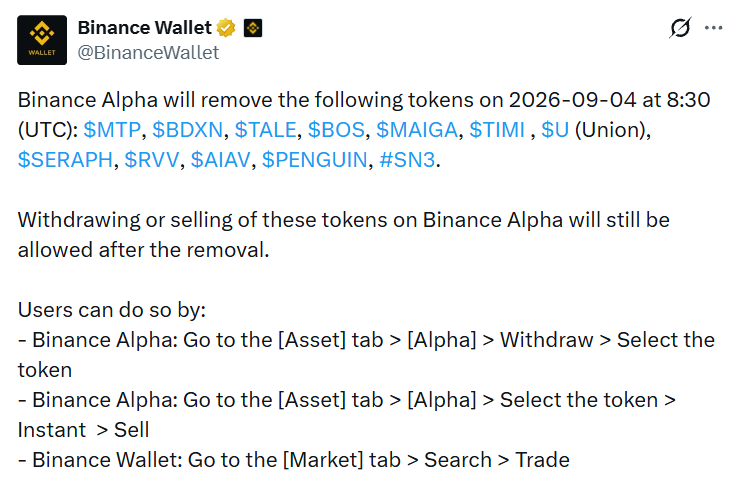Click the gold verified badge
738x486 pixels.
click(226, 28)
